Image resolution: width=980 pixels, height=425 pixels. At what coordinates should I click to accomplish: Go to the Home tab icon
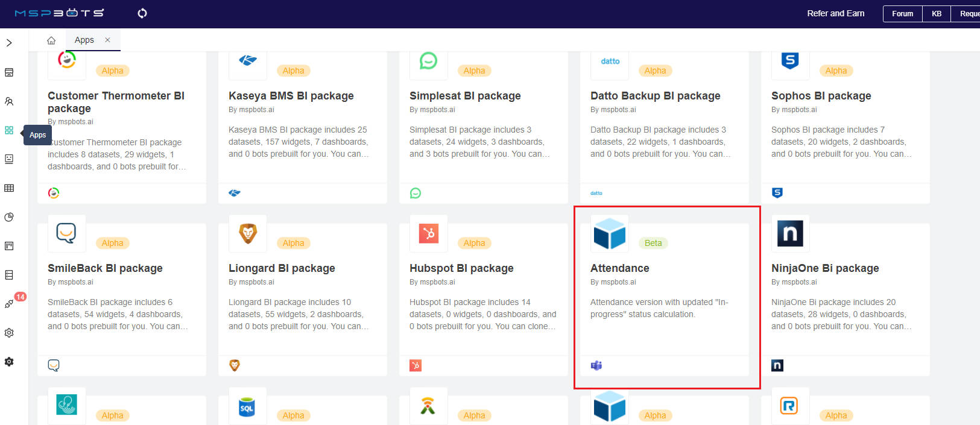[51, 40]
